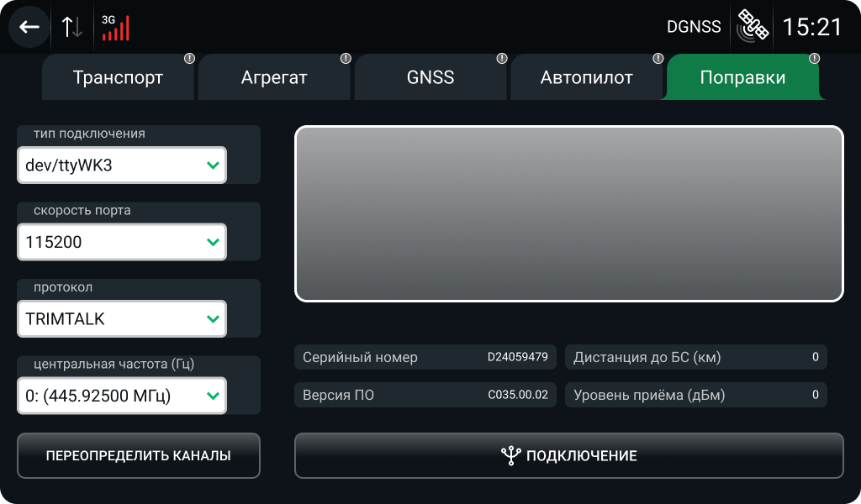
Task: Choose центральная частота channel dropdown
Action: pos(122,396)
